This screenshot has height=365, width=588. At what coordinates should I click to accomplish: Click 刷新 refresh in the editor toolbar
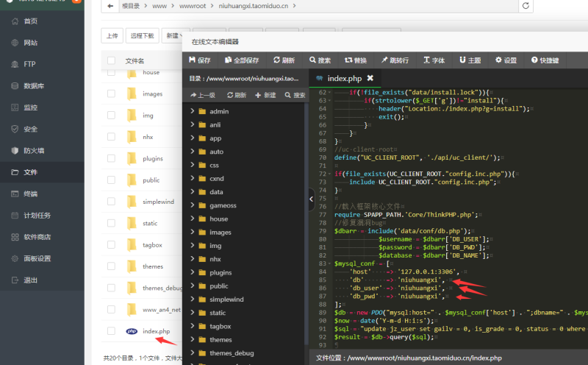click(x=284, y=60)
